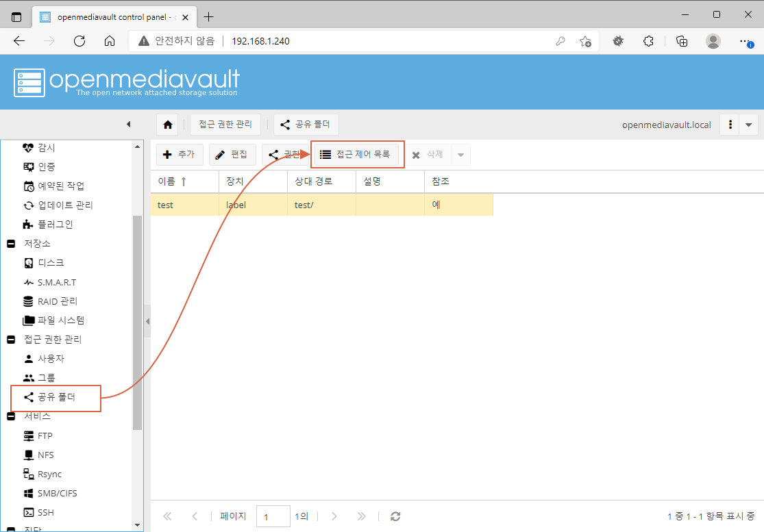Open the SMB/CIFS service item
764x532 pixels.
[50, 493]
